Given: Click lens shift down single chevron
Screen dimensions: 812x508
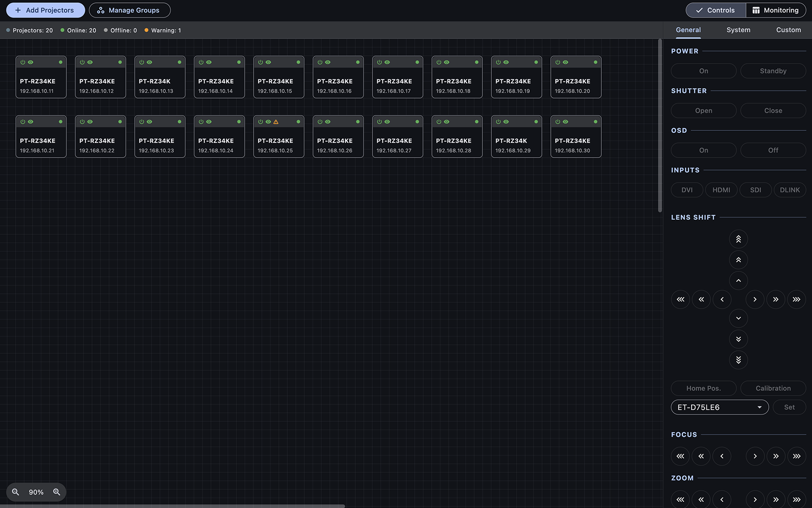Looking at the screenshot, I should pyautogui.click(x=738, y=318).
